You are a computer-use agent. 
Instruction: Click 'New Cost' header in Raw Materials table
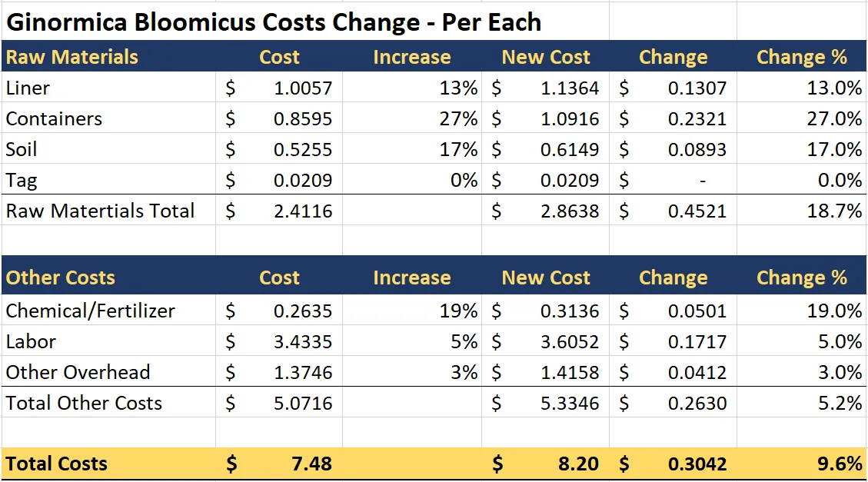pyautogui.click(x=546, y=57)
